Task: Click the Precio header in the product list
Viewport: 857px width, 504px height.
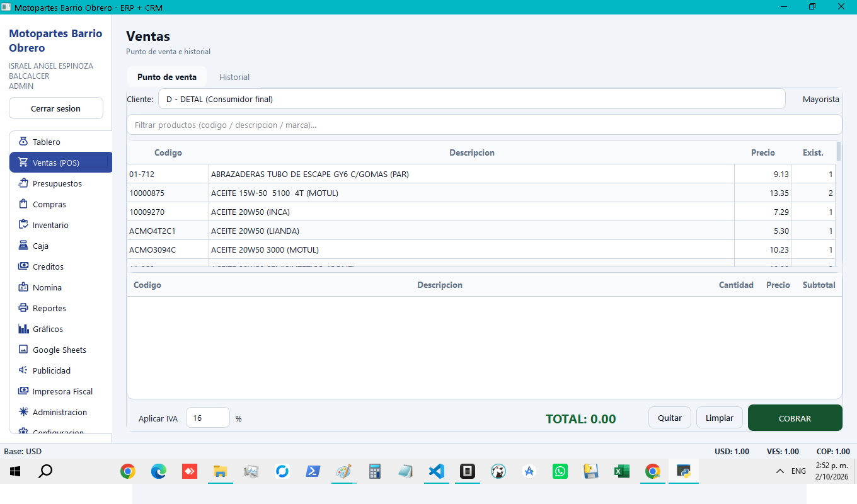Action: [x=762, y=152]
